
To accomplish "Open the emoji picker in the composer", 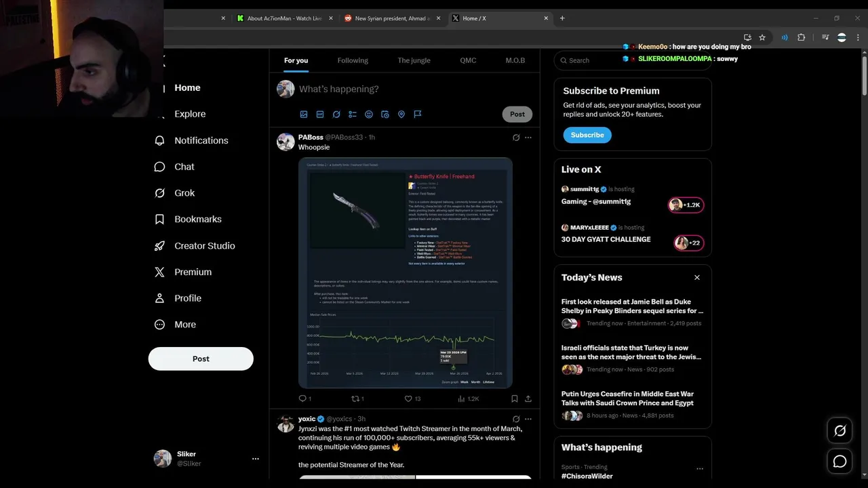I will point(369,115).
